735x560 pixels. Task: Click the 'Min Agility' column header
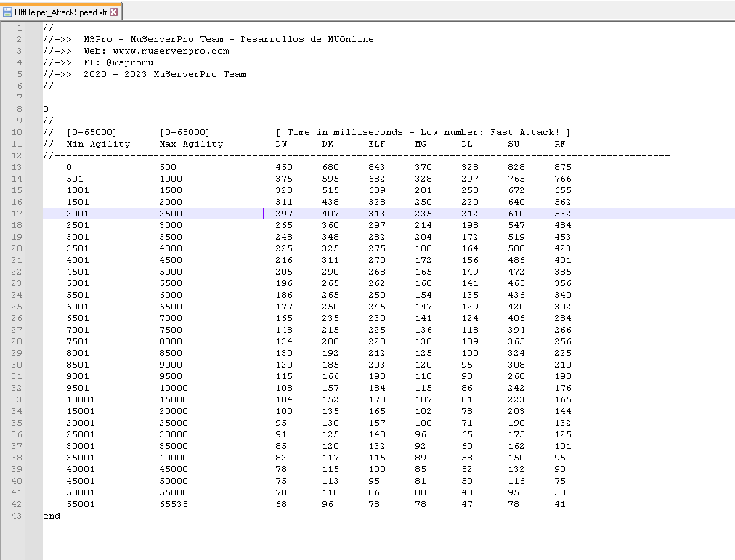pyautogui.click(x=98, y=144)
